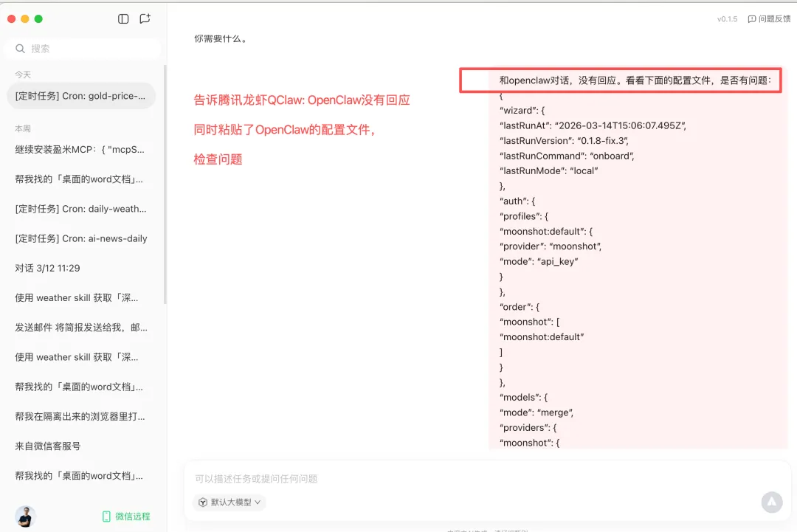Click the line "lastRunVersion": "0.1.8-fix.3"
The width and height of the screenshot is (797, 532).
coord(565,141)
